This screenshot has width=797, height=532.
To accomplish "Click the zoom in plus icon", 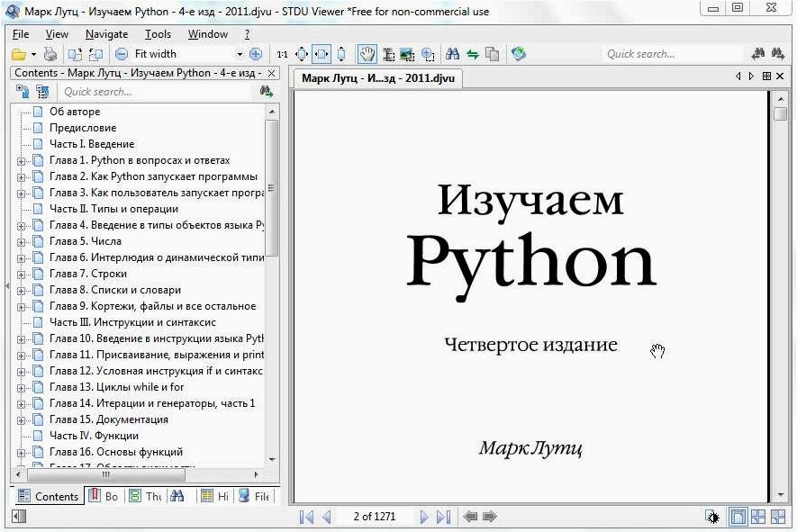I will click(x=256, y=54).
